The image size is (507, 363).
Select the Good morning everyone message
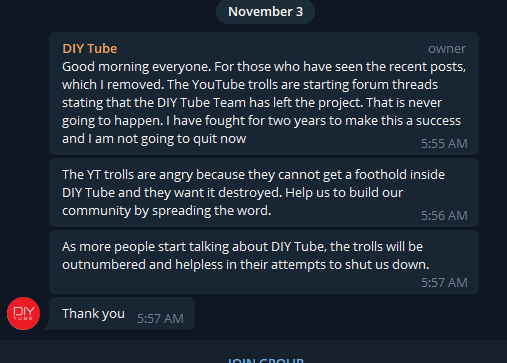pyautogui.click(x=264, y=93)
